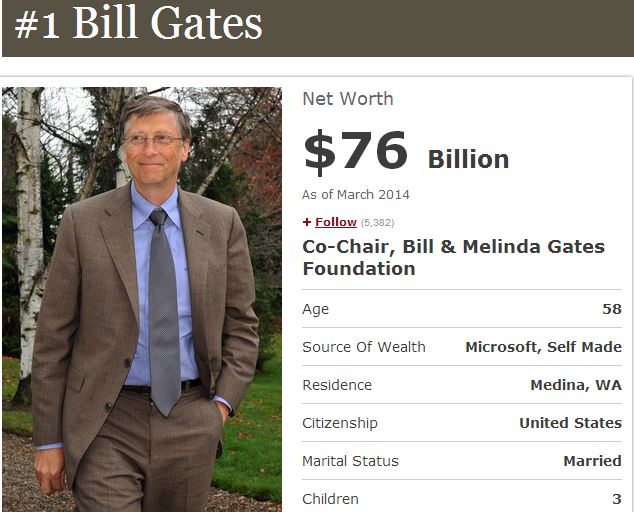Click the red plus icon beside Follow
The image size is (634, 512).
point(307,222)
